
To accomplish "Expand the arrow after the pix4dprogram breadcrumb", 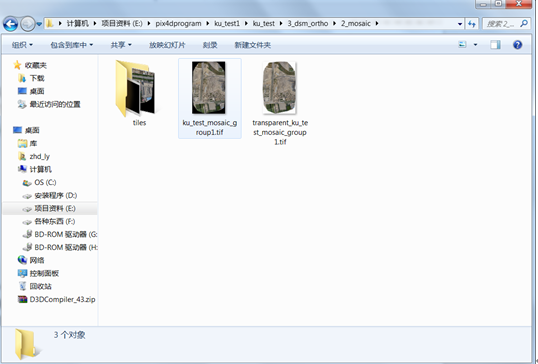I will click(x=208, y=23).
